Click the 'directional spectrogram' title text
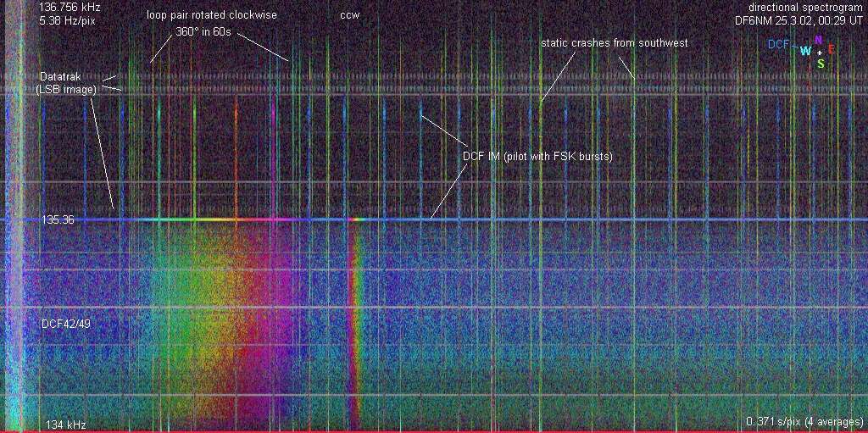 coord(805,7)
